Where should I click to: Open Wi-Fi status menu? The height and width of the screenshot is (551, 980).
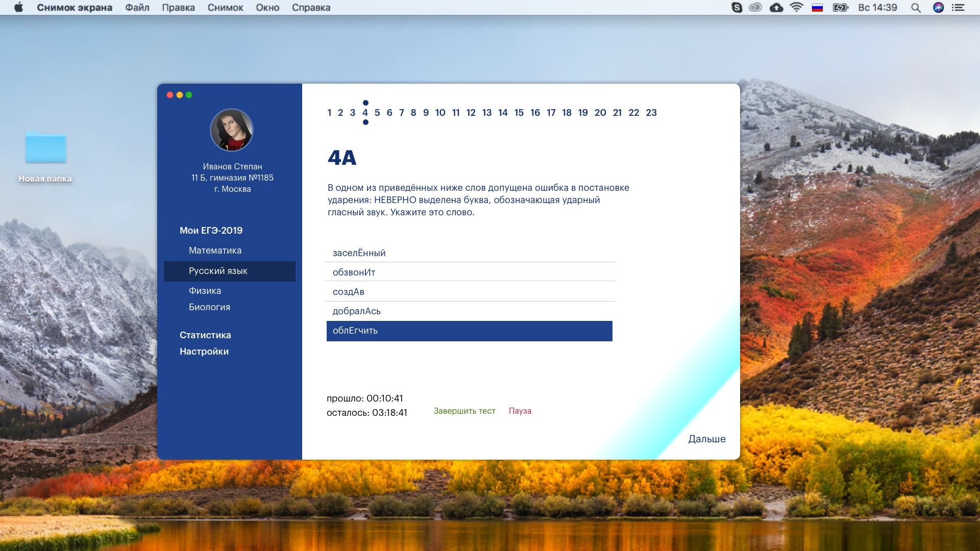pyautogui.click(x=796, y=8)
